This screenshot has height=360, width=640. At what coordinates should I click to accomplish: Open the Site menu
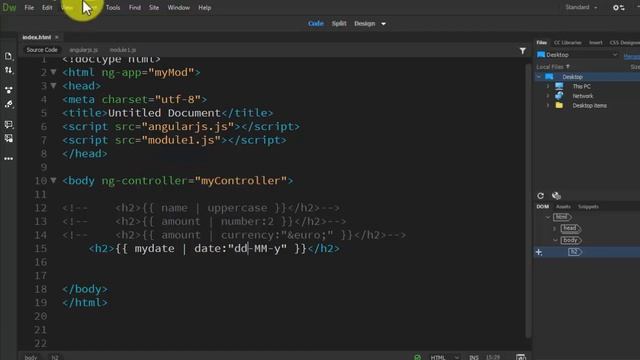[x=154, y=7]
